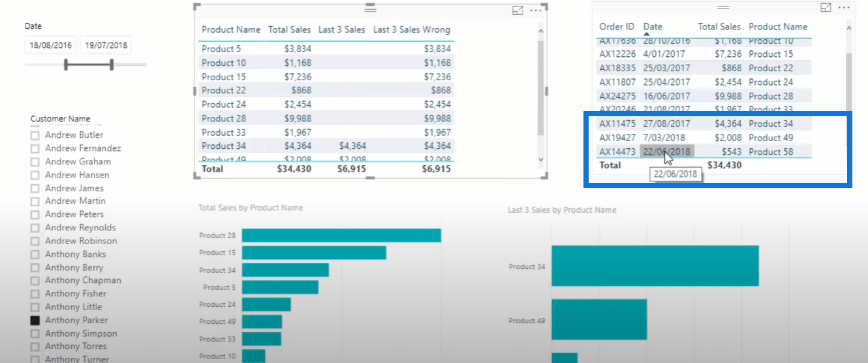This screenshot has height=363, width=868.
Task: Click the Product 5 bar in Total Sales chart
Action: click(x=280, y=287)
